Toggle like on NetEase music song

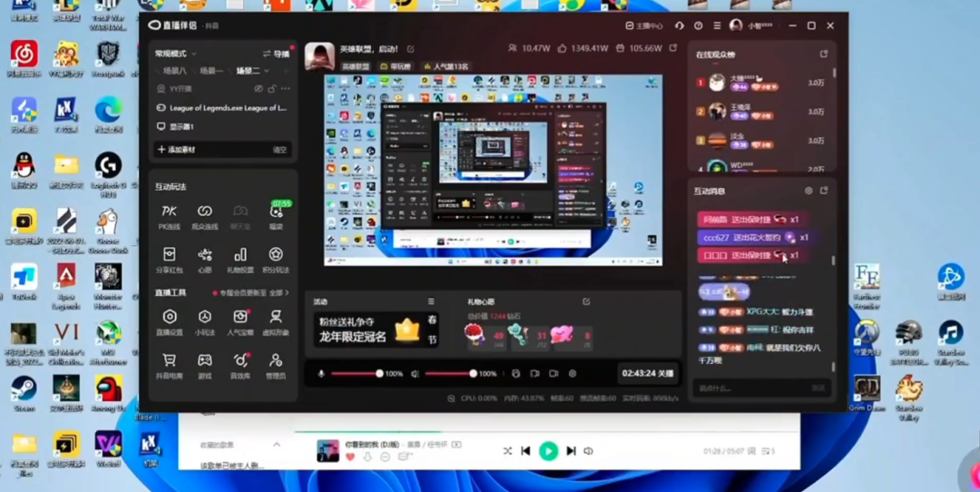click(x=350, y=457)
